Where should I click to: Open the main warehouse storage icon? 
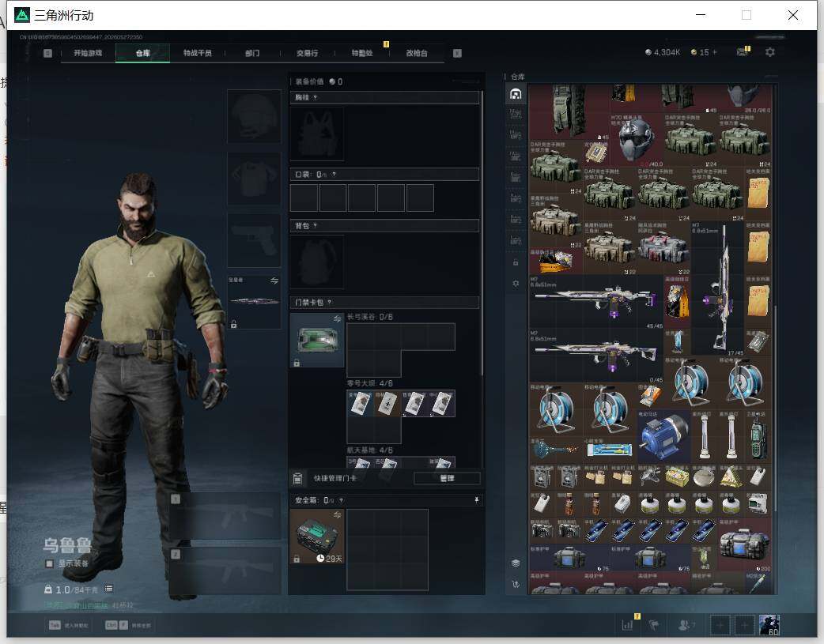pos(516,94)
